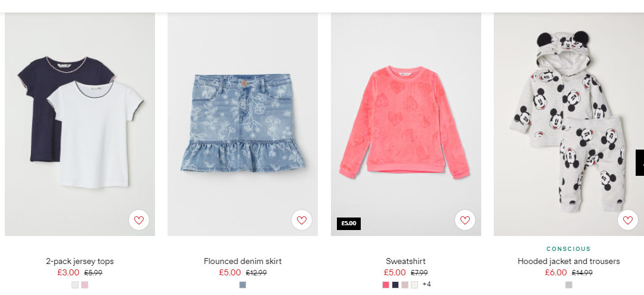Open the "Sweatshirt" product title link
The image size is (644, 295).
click(x=406, y=262)
